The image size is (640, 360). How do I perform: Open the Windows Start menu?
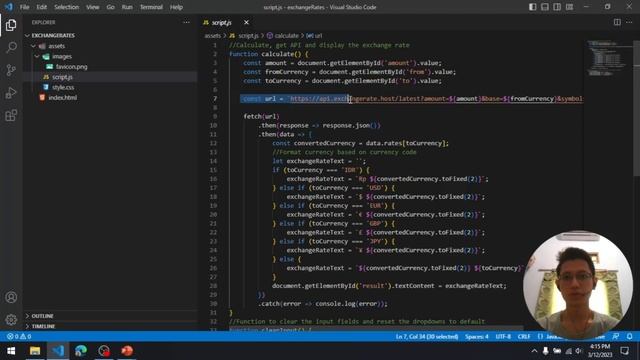11,351
